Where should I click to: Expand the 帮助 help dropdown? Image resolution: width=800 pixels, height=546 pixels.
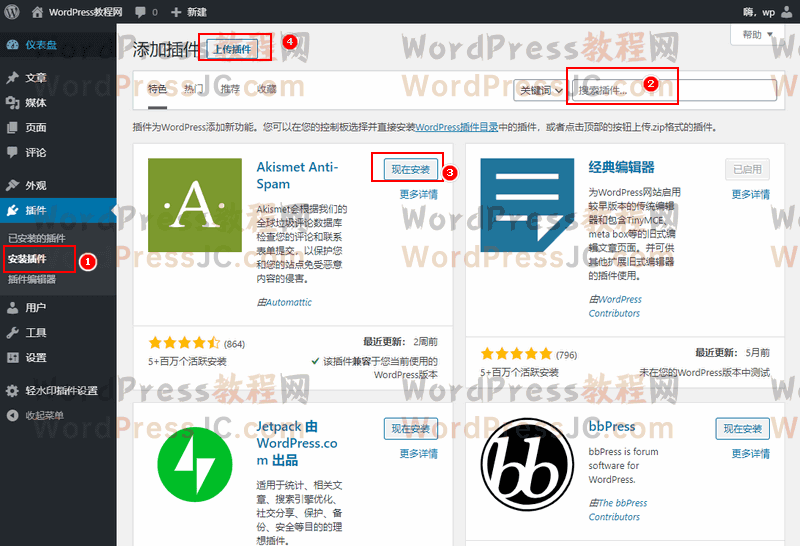[x=757, y=35]
